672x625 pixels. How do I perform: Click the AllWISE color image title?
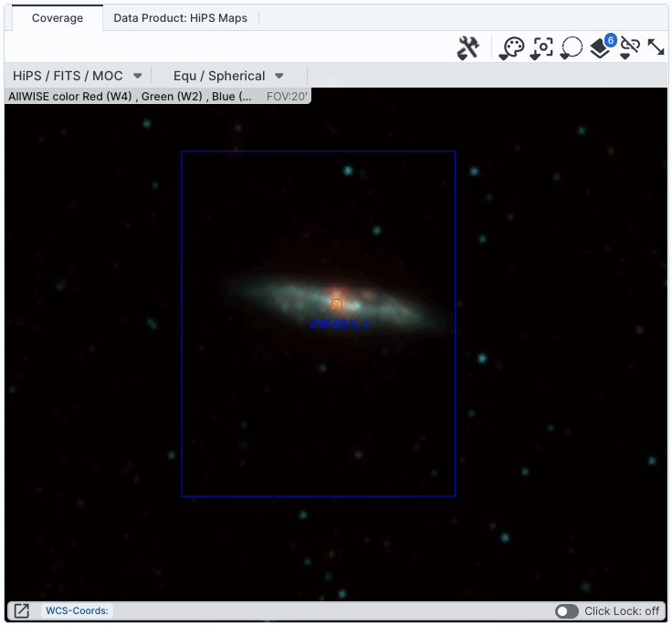pos(128,96)
